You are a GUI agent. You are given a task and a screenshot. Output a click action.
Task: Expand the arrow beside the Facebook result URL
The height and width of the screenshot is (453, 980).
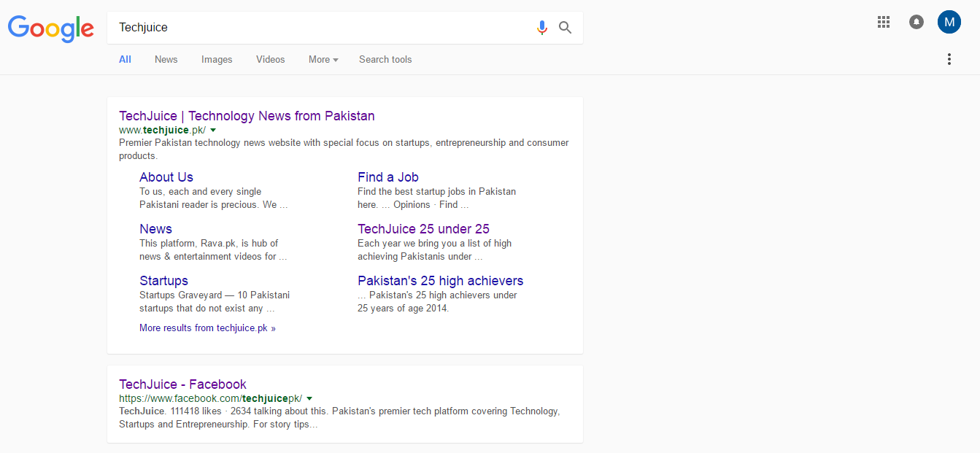point(309,398)
